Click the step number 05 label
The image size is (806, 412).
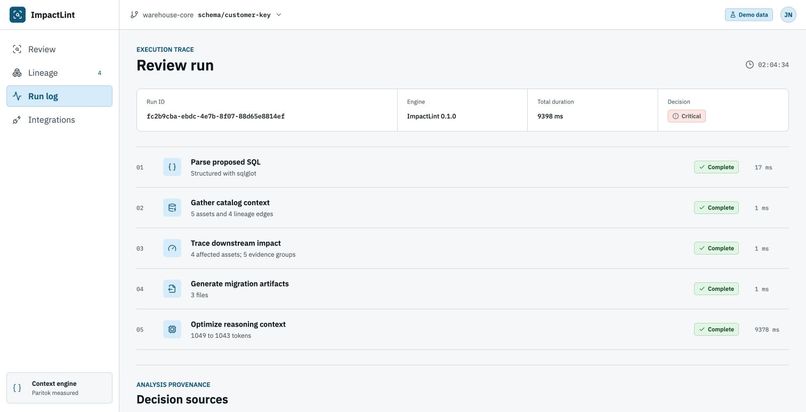140,330
